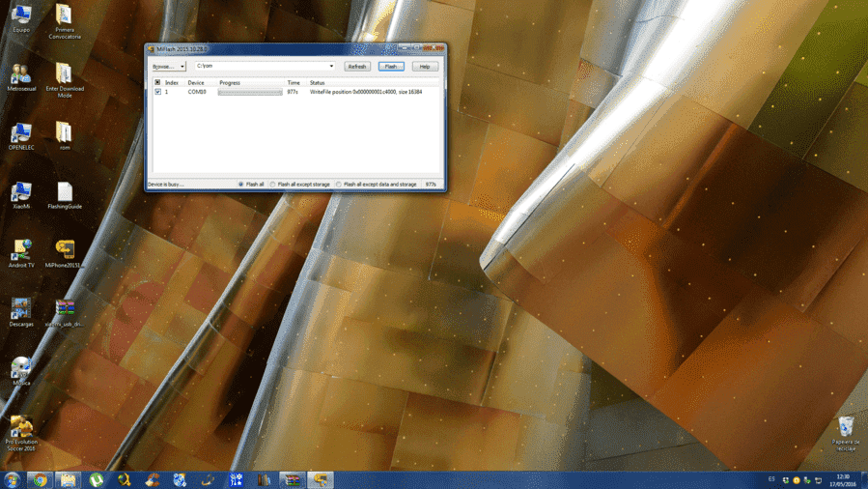Open Help in MiFlash
This screenshot has height=489, width=868.
[425, 67]
